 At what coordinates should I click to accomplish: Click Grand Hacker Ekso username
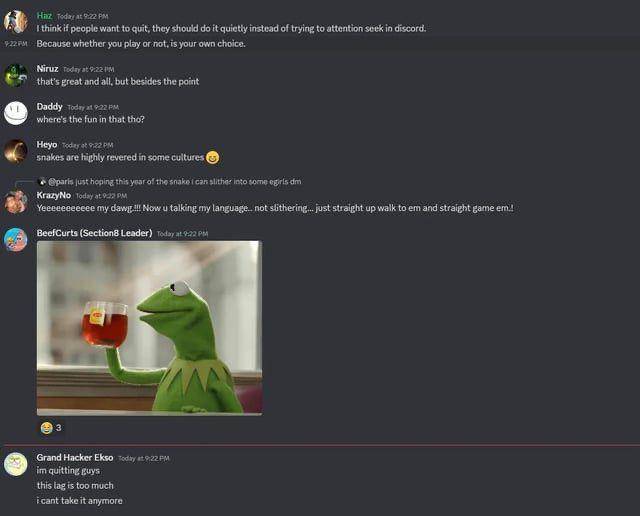[75, 458]
